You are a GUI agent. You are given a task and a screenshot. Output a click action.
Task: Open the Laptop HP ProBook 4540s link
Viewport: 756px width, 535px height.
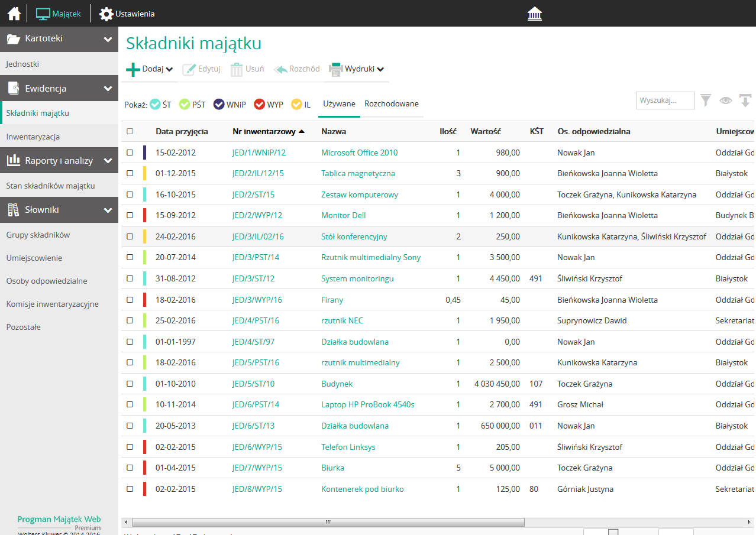point(367,405)
